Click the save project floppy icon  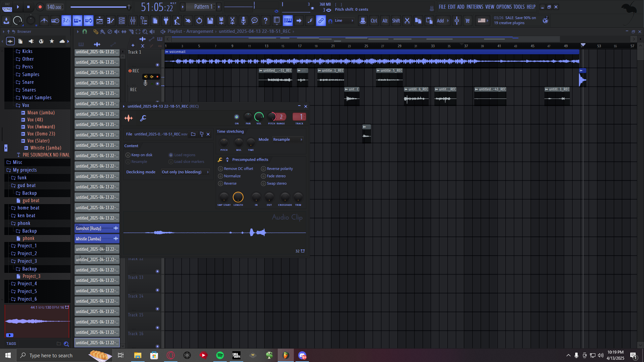pos(210,21)
